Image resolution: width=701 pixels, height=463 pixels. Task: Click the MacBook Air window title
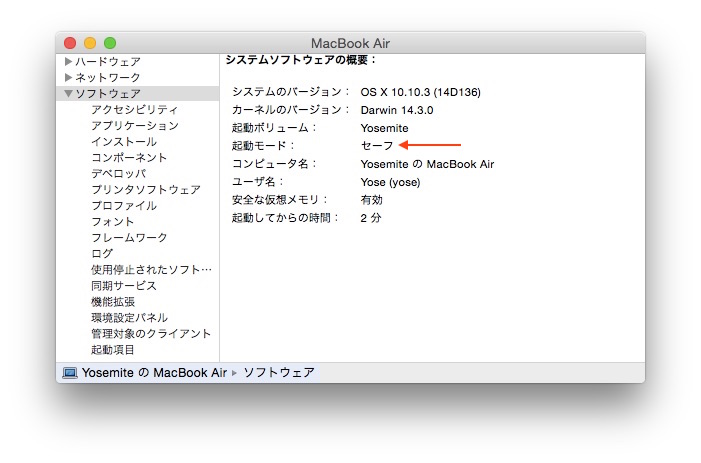(350, 43)
